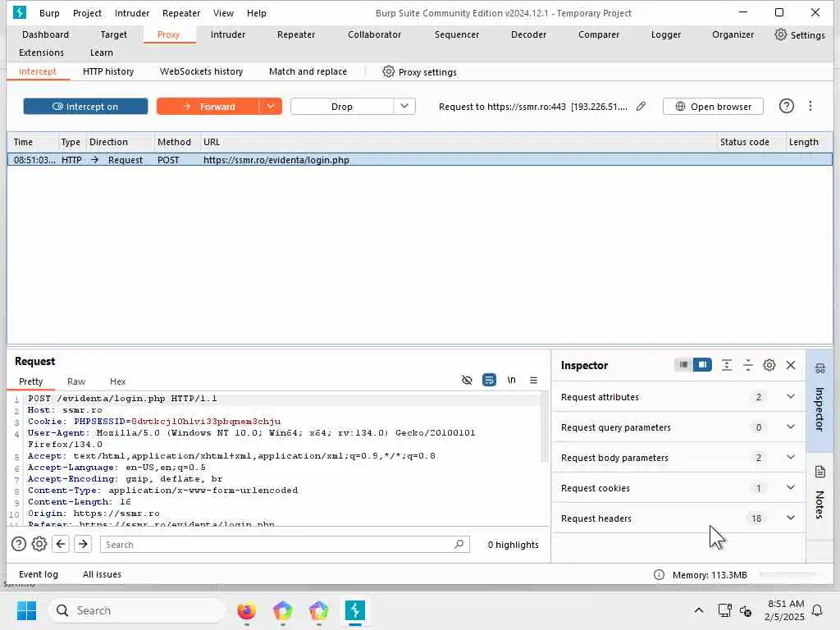Open the Drop dropdown arrow

[x=404, y=107]
